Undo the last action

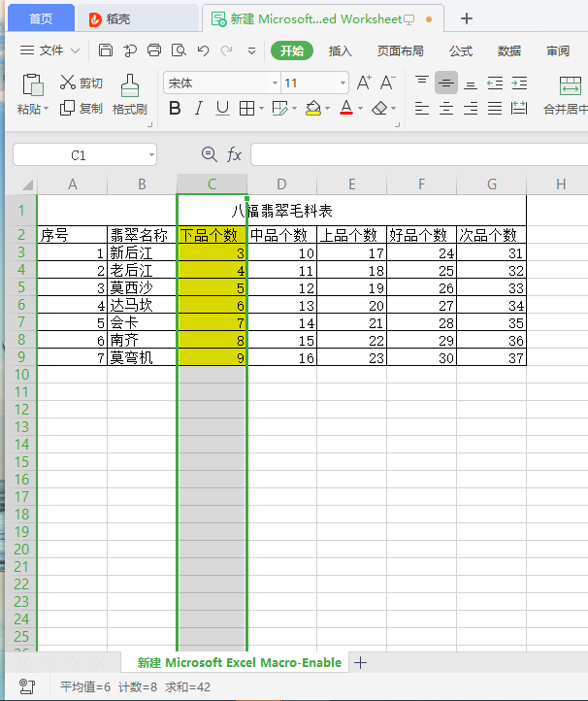tap(204, 50)
